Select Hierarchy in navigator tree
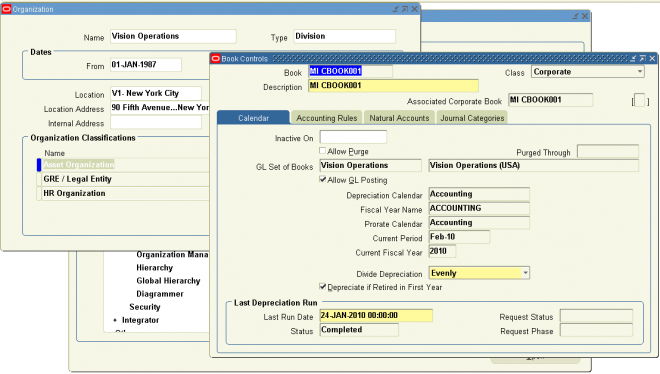The height and width of the screenshot is (374, 660). [x=154, y=268]
